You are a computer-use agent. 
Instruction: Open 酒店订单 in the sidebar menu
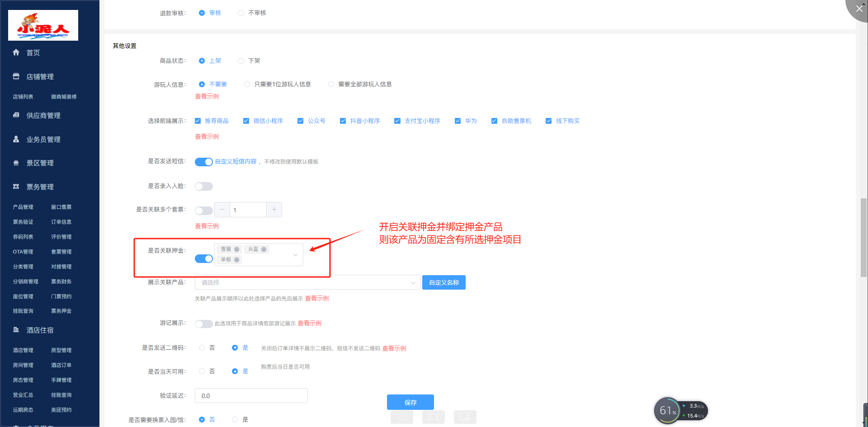pos(61,365)
